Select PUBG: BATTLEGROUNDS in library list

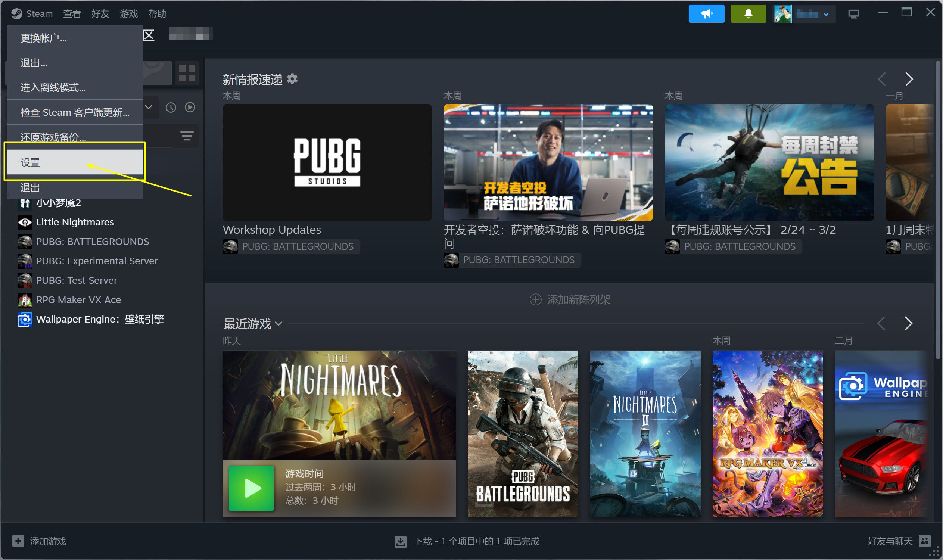tap(93, 242)
